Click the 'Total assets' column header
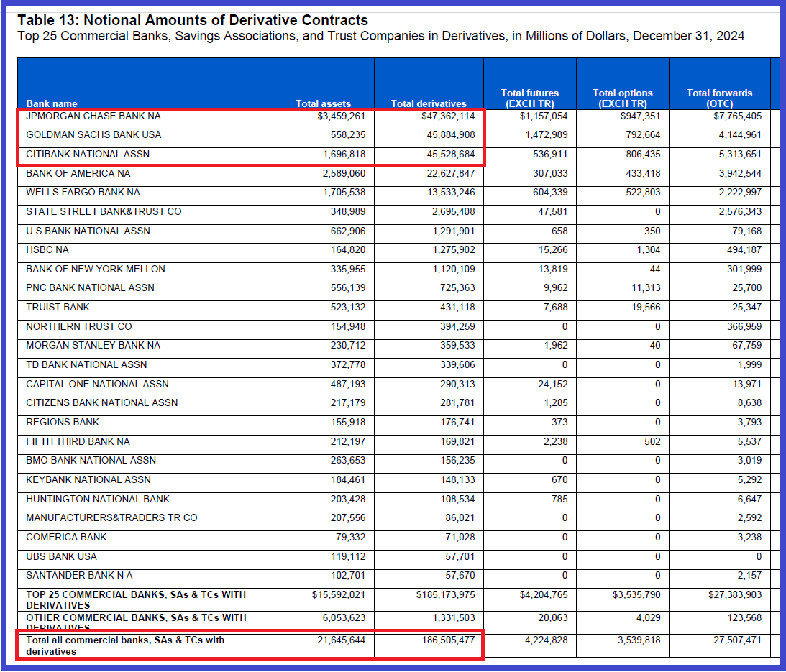This screenshot has width=786, height=672. coord(324,103)
